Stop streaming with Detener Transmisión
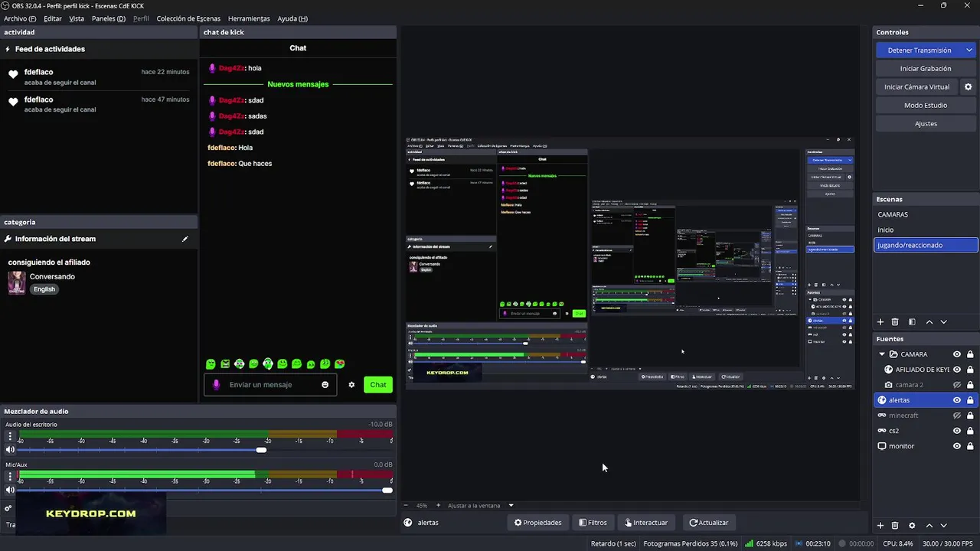 919,51
